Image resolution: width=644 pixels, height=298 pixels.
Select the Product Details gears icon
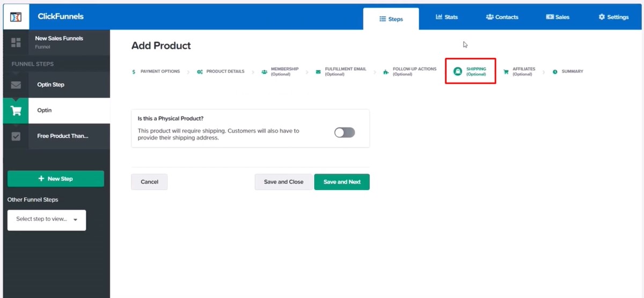pyautogui.click(x=200, y=71)
